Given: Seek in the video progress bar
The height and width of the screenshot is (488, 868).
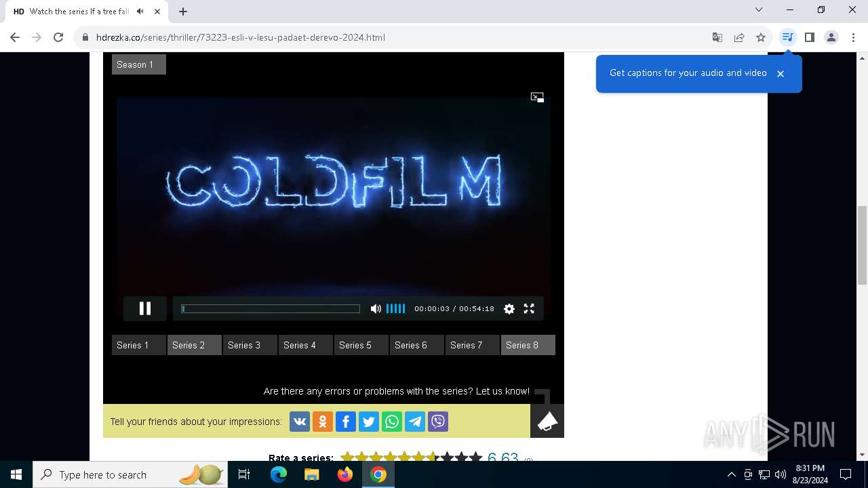Looking at the screenshot, I should (x=271, y=308).
